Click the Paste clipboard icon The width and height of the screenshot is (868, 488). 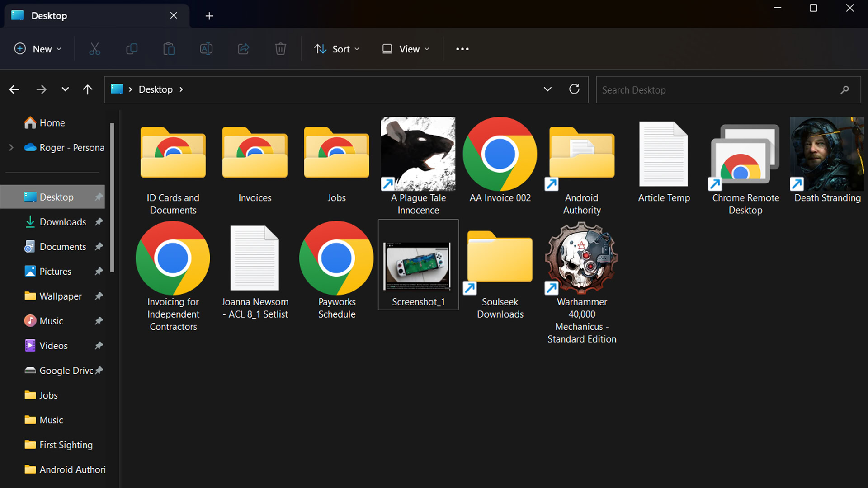click(169, 49)
